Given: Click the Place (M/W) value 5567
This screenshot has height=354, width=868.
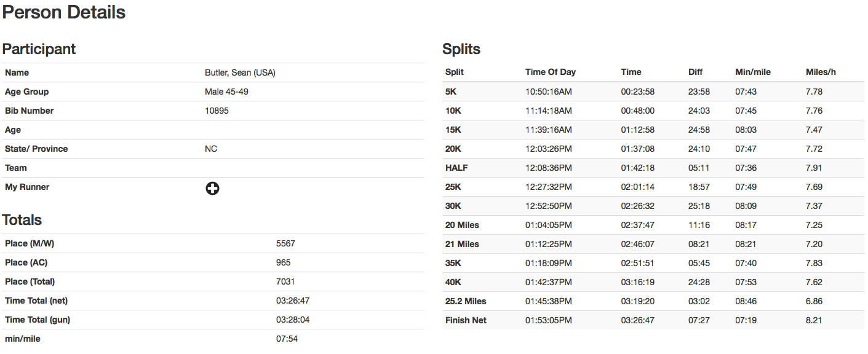Looking at the screenshot, I should 285,243.
